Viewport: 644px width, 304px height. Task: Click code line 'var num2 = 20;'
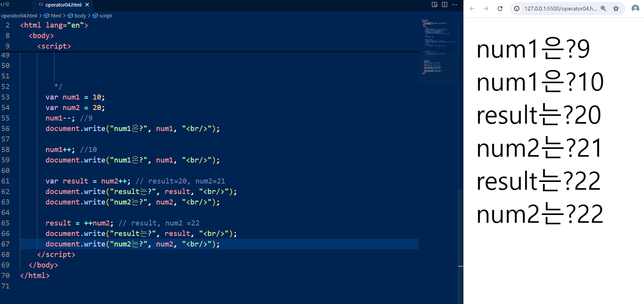click(x=75, y=108)
